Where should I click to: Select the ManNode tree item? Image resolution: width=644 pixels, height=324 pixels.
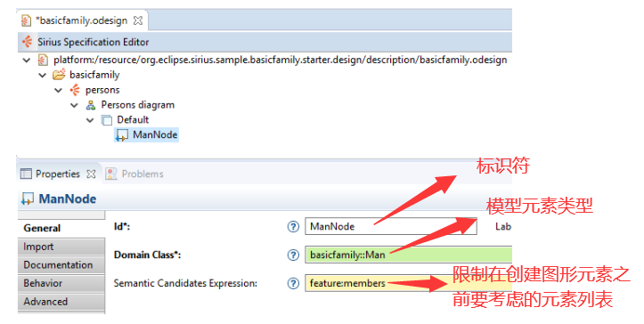coord(155,134)
